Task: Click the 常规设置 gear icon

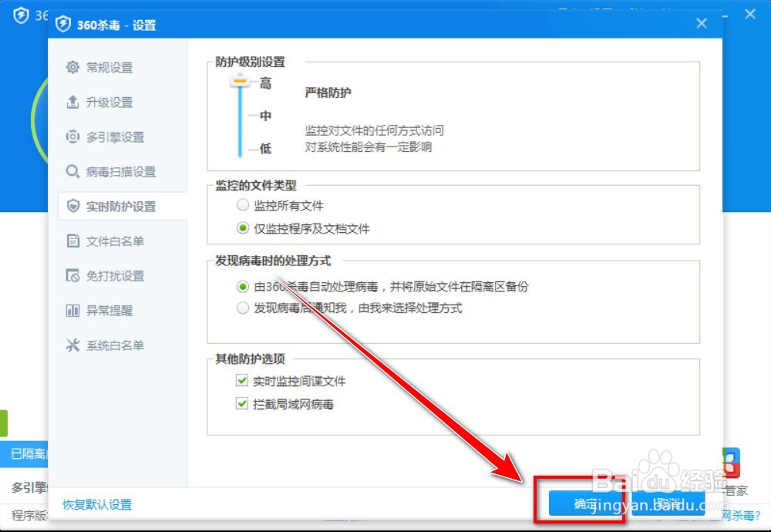Action: (x=72, y=67)
